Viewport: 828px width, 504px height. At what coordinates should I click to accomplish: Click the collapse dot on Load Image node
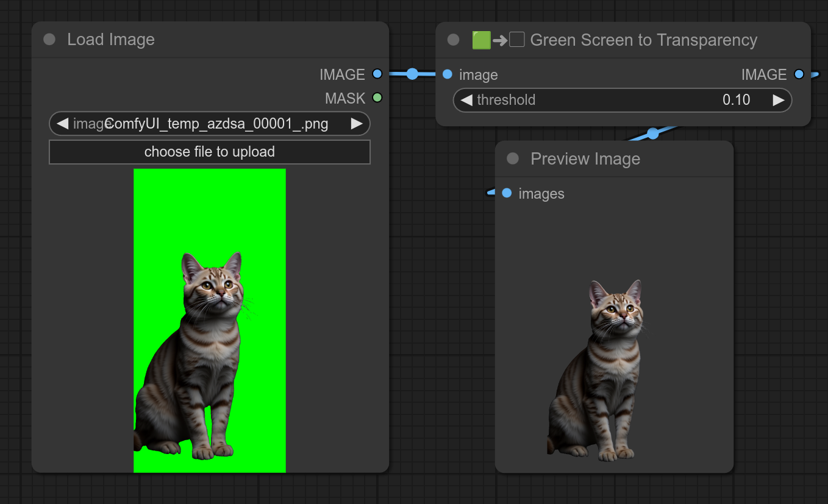click(49, 40)
